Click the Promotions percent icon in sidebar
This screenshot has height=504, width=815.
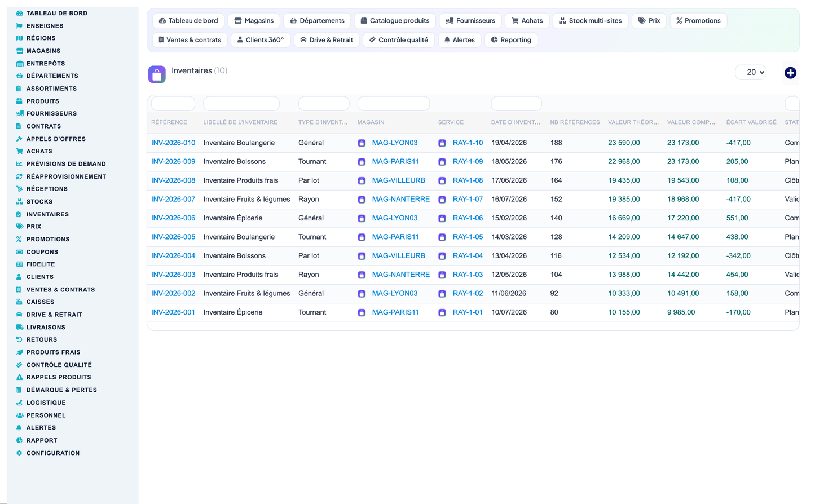point(19,239)
